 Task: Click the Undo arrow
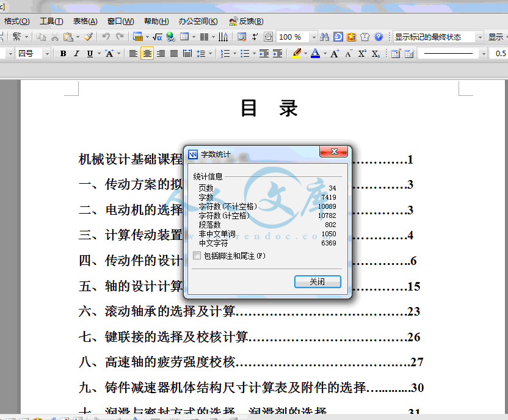pos(106,37)
